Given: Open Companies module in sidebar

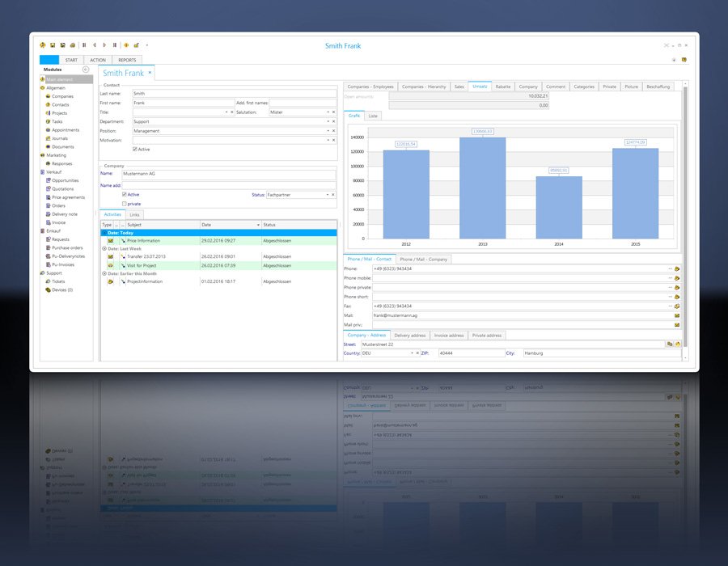Looking at the screenshot, I should click(x=62, y=96).
